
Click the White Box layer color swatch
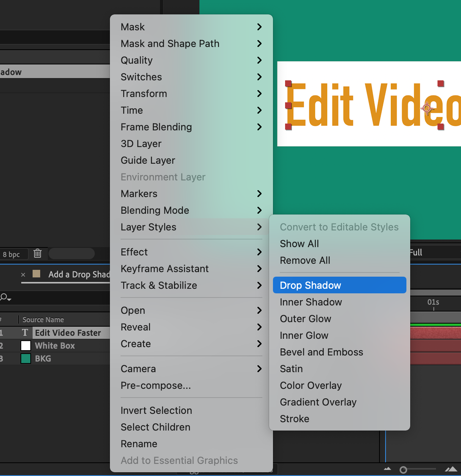26,346
